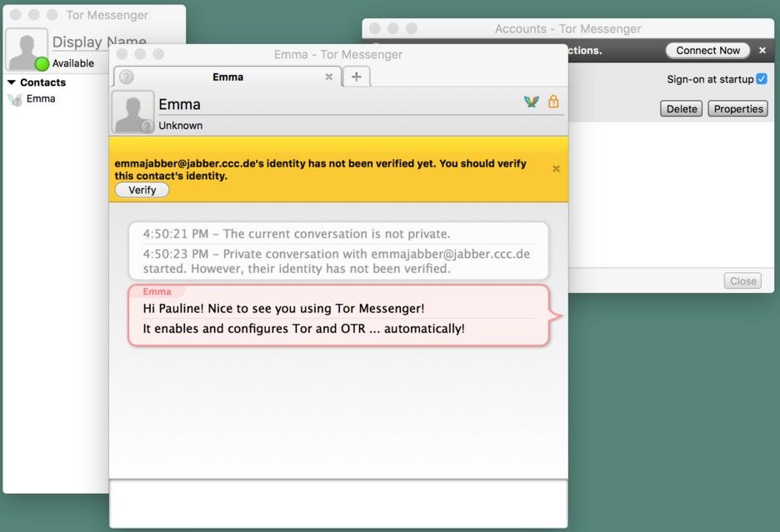Viewport: 780px width, 532px height.
Task: Open account Properties in the Accounts window
Action: click(738, 109)
